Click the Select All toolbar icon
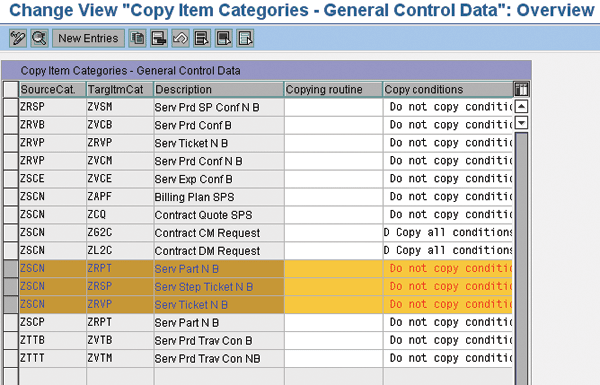Viewport: 600px width, 385px height. [x=202, y=38]
